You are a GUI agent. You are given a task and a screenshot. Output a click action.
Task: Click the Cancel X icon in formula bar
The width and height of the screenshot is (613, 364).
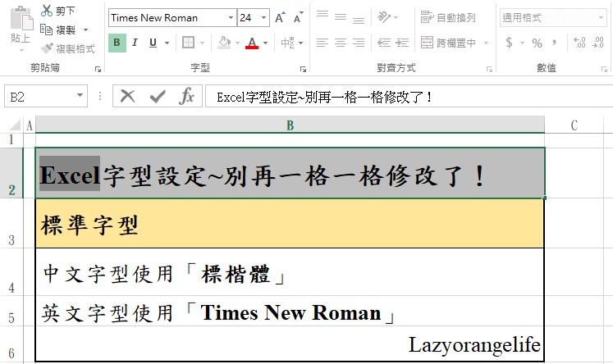click(127, 97)
